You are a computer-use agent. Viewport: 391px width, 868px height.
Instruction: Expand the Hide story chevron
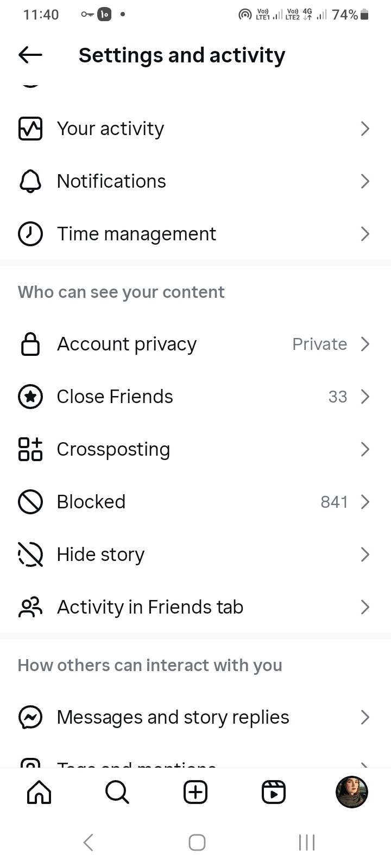point(365,554)
